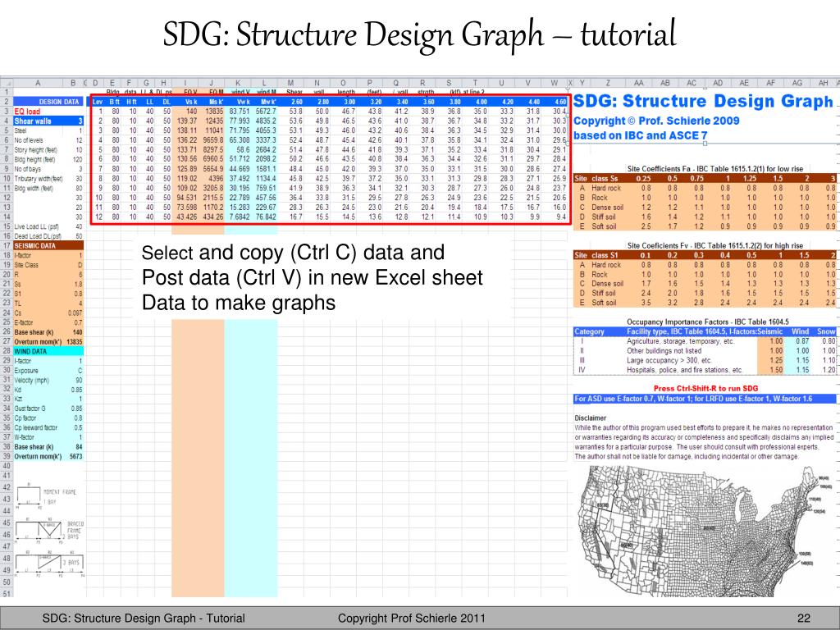Click the Category header of occupancy table
The width and height of the screenshot is (840, 630).
589,331
